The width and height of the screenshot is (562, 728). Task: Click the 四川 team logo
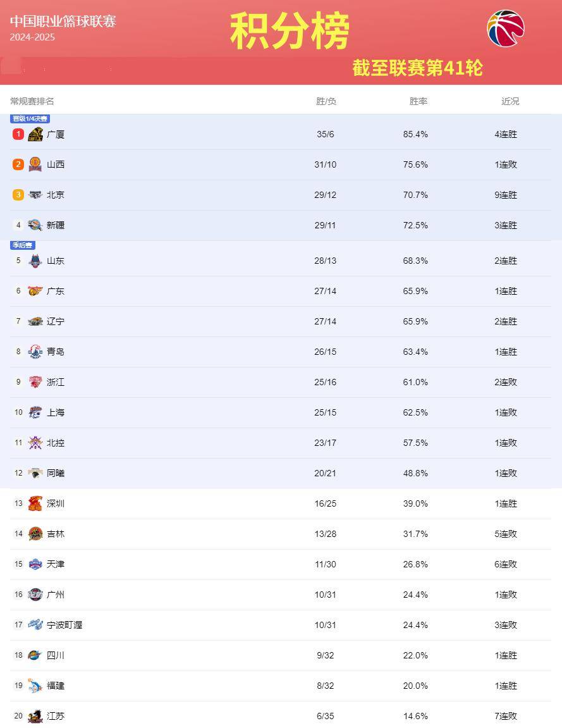coord(35,655)
